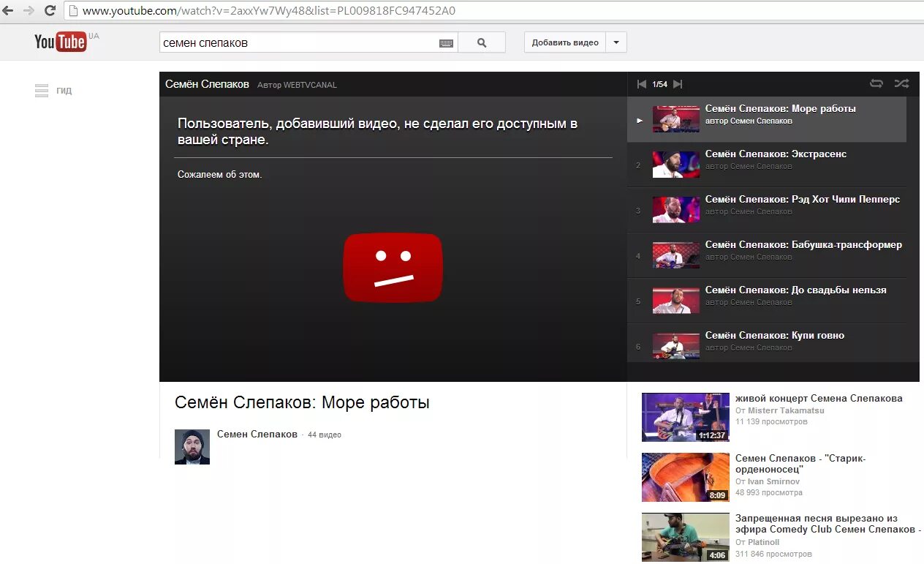Expand the dropdown arrow beside Добавить видео
This screenshot has width=924, height=564.
point(616,42)
